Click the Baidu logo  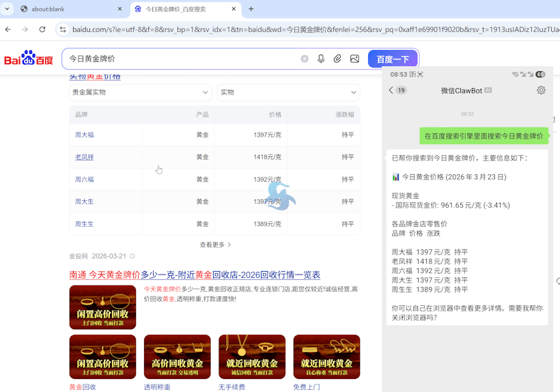pyautogui.click(x=29, y=58)
